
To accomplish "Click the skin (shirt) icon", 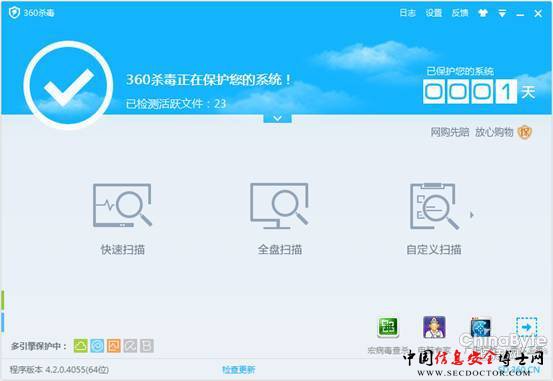I will 483,13.
